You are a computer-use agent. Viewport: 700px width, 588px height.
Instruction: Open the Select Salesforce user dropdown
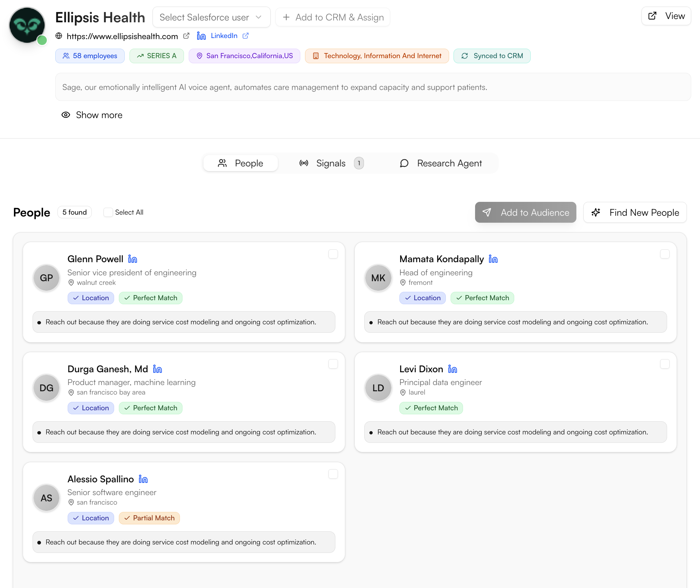tap(211, 17)
